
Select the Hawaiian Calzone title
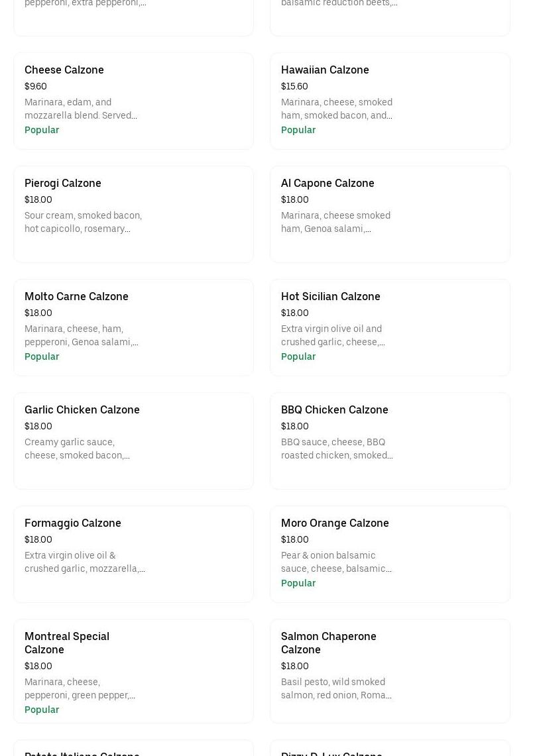[x=325, y=70]
